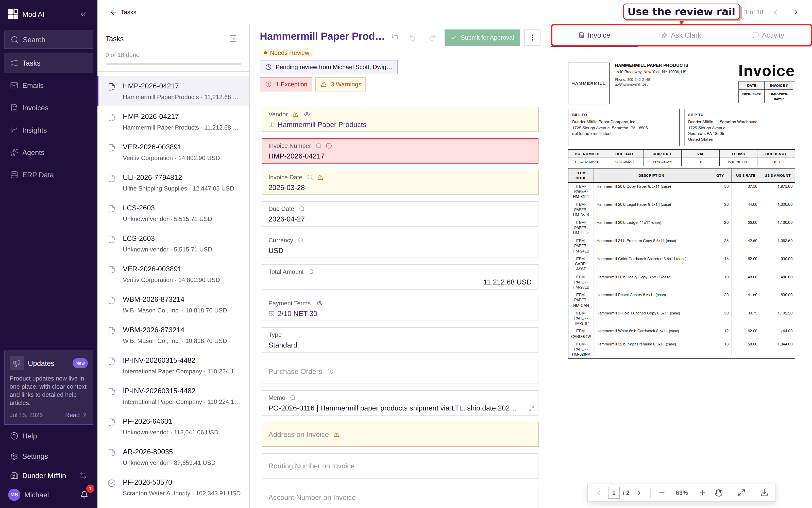Click the 3 Warnings badge
The image size is (812, 508).
click(341, 84)
